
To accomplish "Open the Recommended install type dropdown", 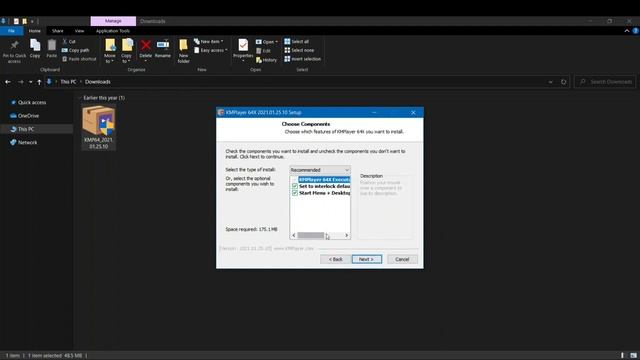I will pos(320,170).
